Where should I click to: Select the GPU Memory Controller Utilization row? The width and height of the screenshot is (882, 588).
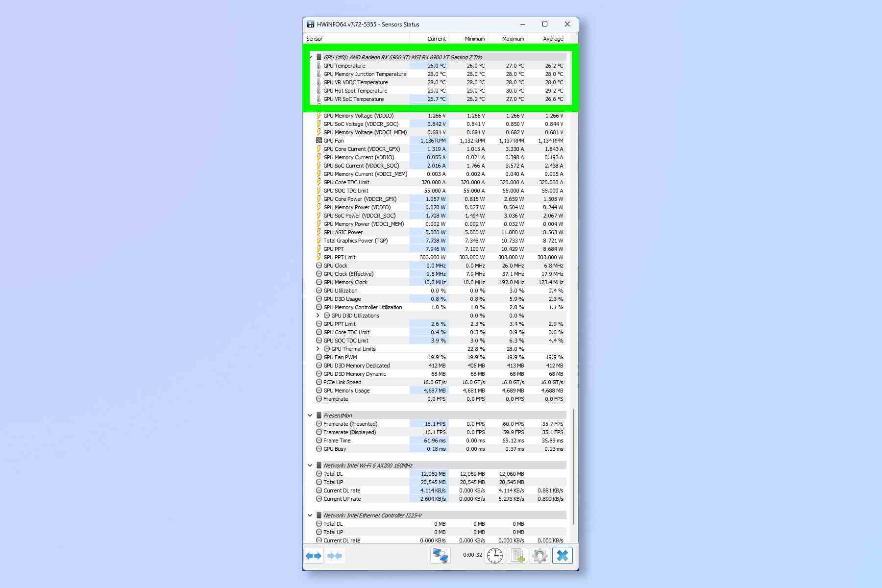point(441,307)
